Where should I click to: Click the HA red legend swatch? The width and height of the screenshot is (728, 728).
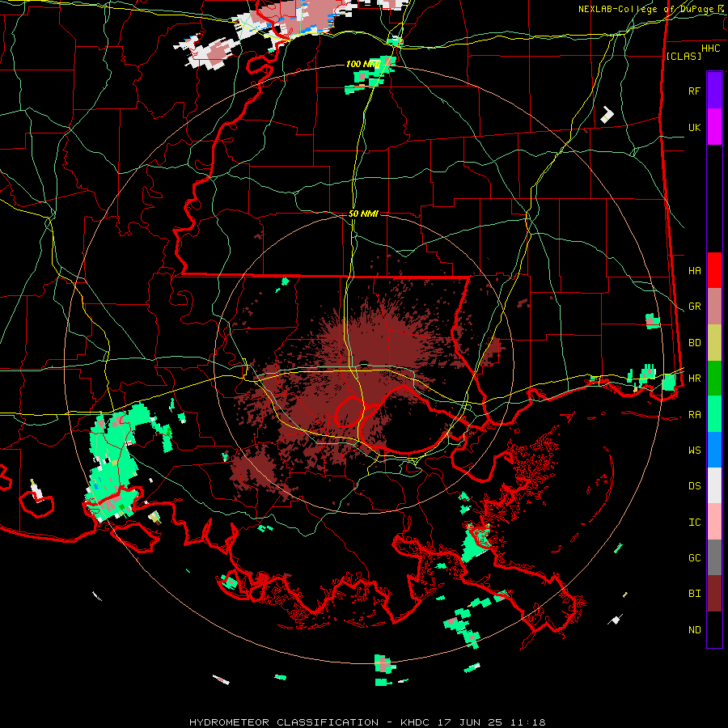click(x=714, y=270)
